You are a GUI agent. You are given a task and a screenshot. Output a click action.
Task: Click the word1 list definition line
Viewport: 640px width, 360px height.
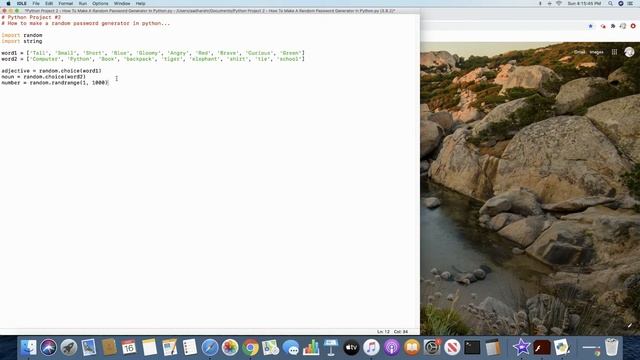pyautogui.click(x=153, y=53)
